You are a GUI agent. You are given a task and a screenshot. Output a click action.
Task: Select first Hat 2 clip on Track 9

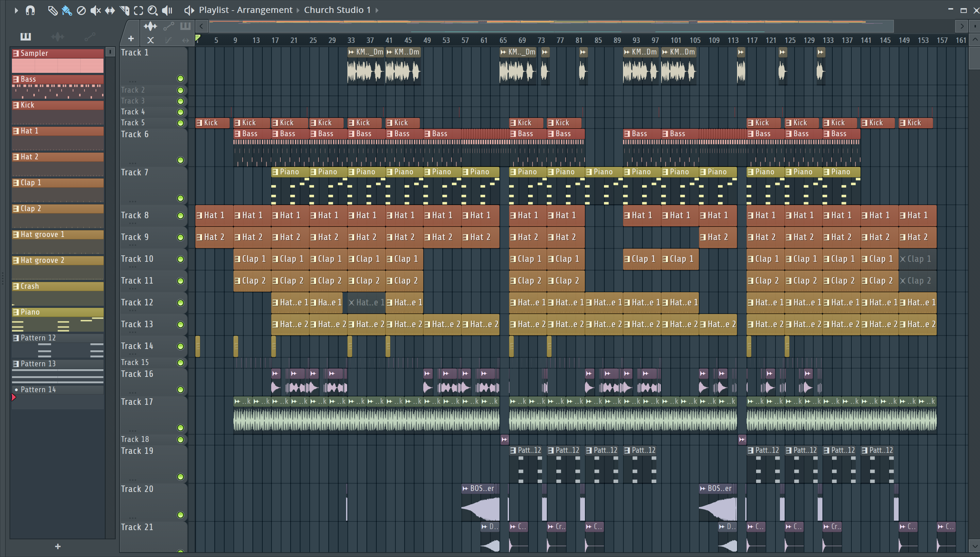(214, 237)
